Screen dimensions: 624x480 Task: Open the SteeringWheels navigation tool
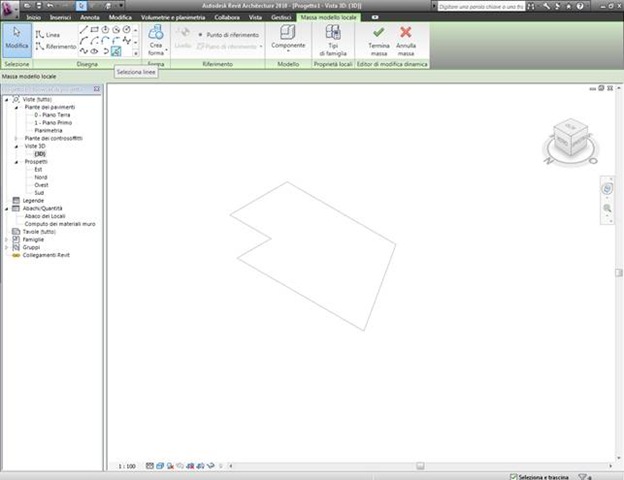[607, 189]
